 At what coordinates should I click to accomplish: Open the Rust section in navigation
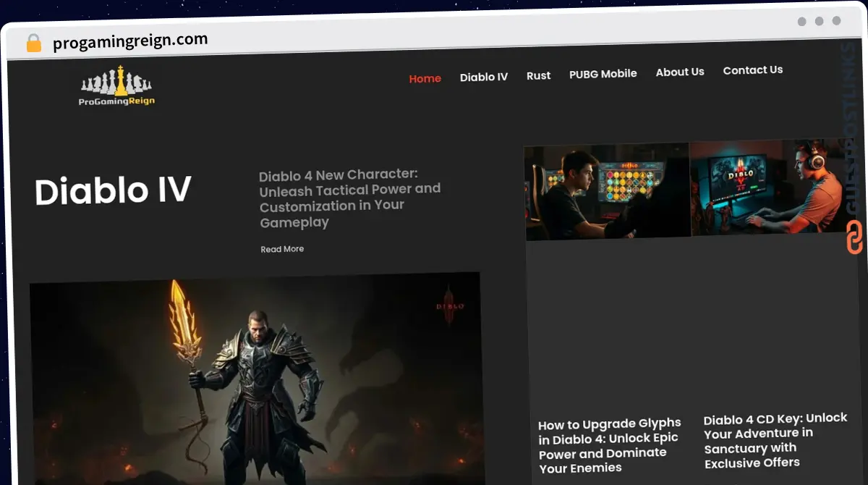point(538,75)
